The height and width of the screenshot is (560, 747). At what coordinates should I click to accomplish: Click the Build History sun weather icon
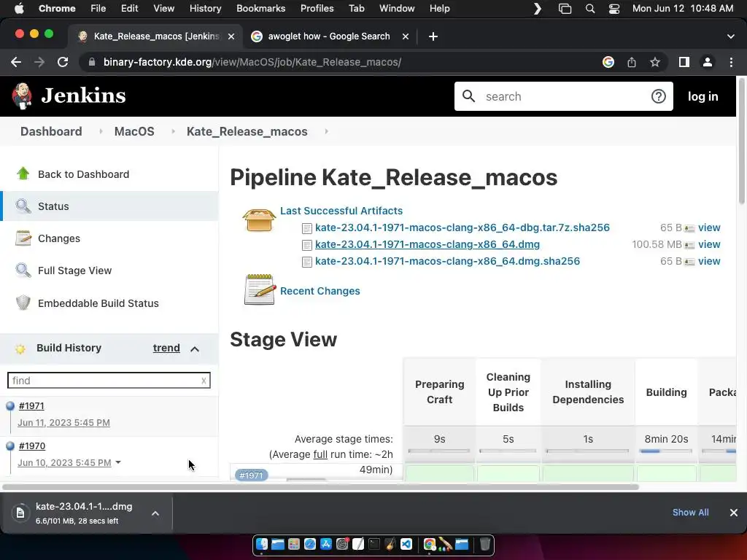(20, 349)
